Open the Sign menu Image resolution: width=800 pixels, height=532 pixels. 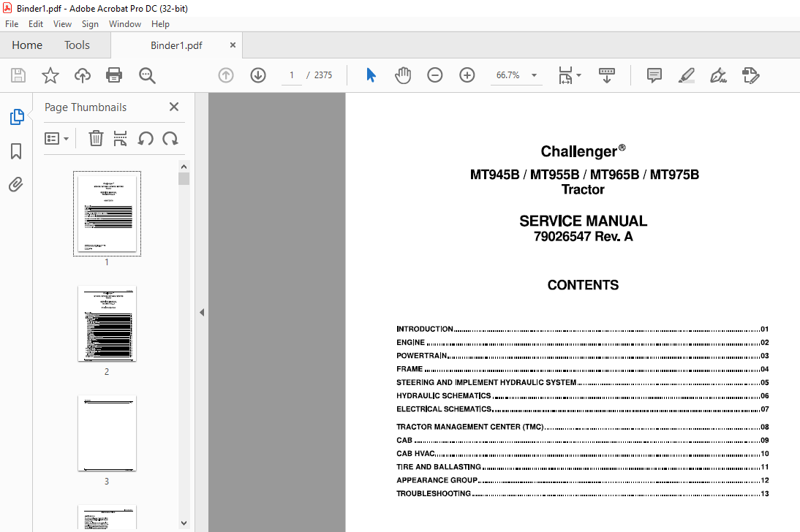[x=90, y=24]
